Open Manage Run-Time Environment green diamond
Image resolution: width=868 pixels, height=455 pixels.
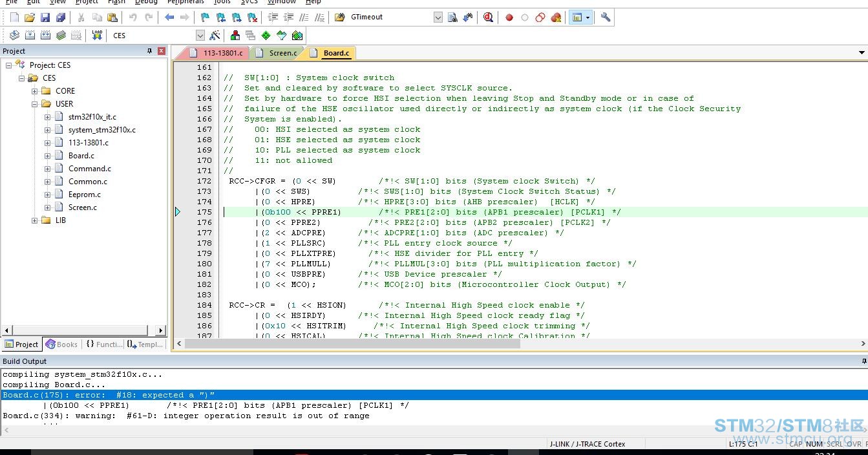tap(266, 36)
